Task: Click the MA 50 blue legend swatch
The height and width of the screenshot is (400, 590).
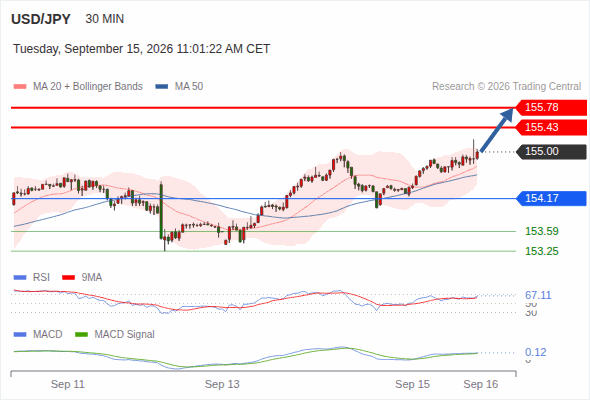Action: [162, 87]
